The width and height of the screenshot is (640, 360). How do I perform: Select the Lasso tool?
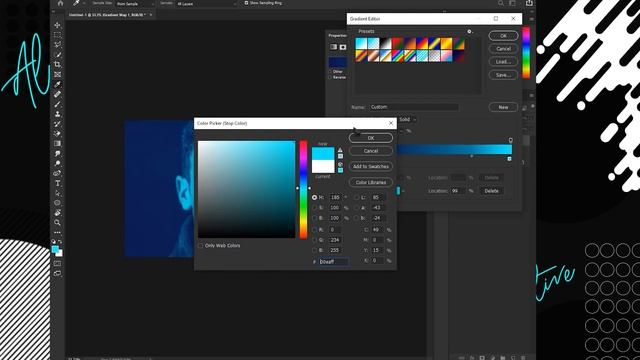[x=58, y=44]
